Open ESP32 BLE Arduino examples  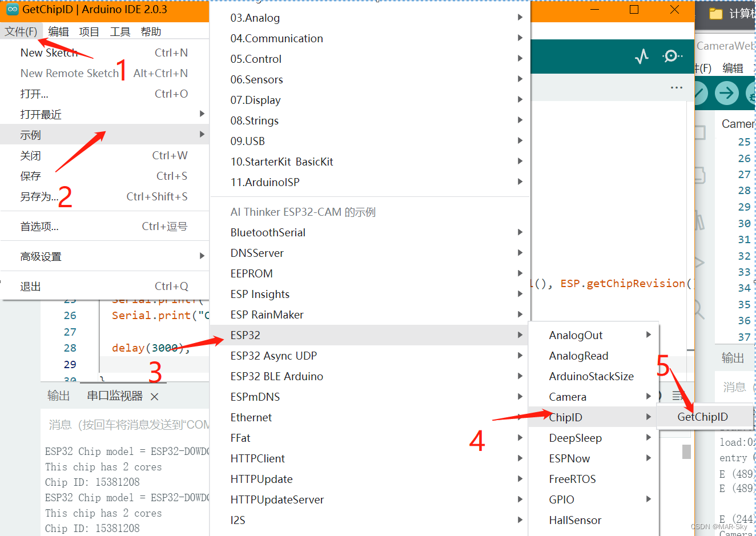tap(370, 376)
